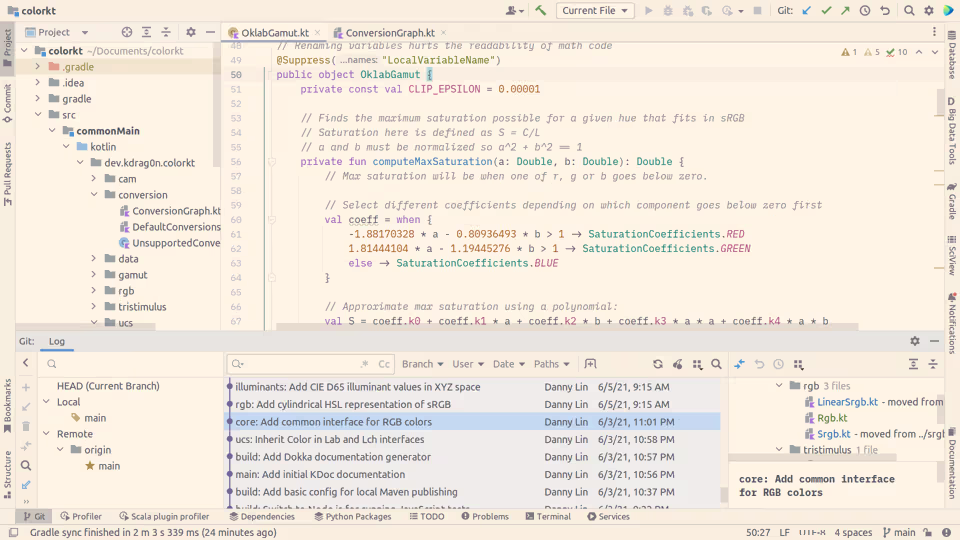This screenshot has height=540, width=960.
Task: Click the main branch status bar widget
Action: point(898,532)
